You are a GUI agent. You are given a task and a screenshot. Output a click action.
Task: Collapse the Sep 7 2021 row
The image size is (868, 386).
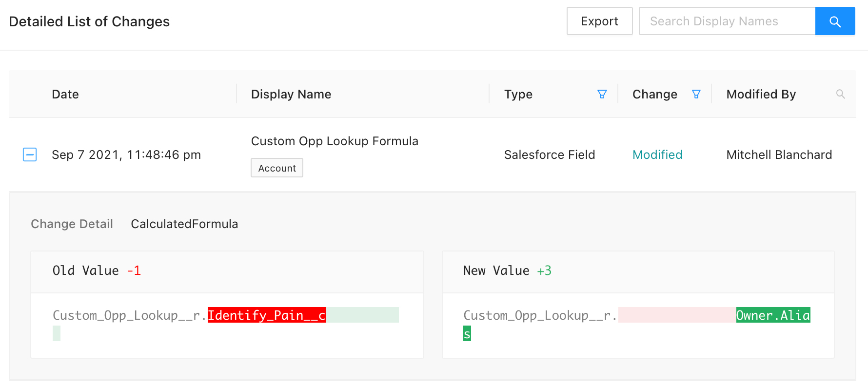tap(30, 154)
